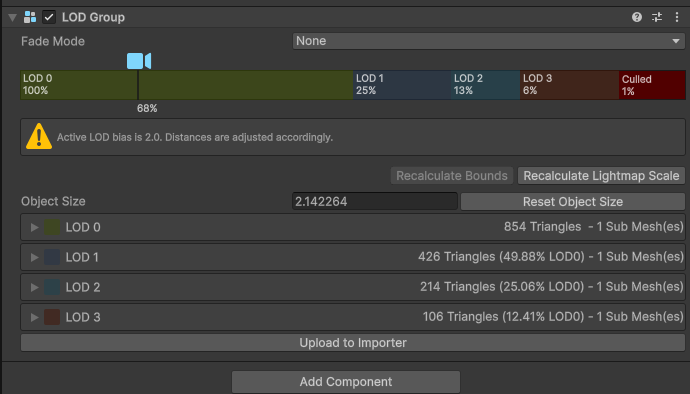The image size is (690, 394).
Task: Open the component presets icon
Action: coord(657,17)
